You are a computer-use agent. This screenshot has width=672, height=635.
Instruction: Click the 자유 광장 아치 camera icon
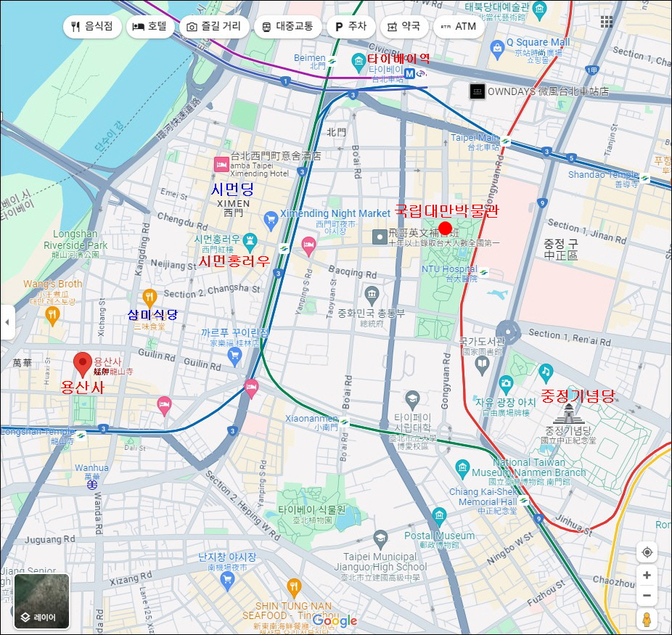(506, 384)
